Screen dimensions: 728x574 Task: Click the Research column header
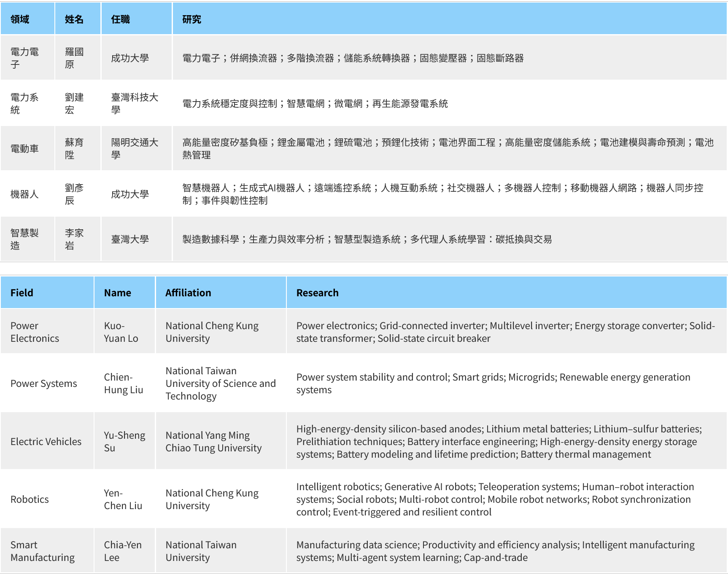pyautogui.click(x=317, y=293)
